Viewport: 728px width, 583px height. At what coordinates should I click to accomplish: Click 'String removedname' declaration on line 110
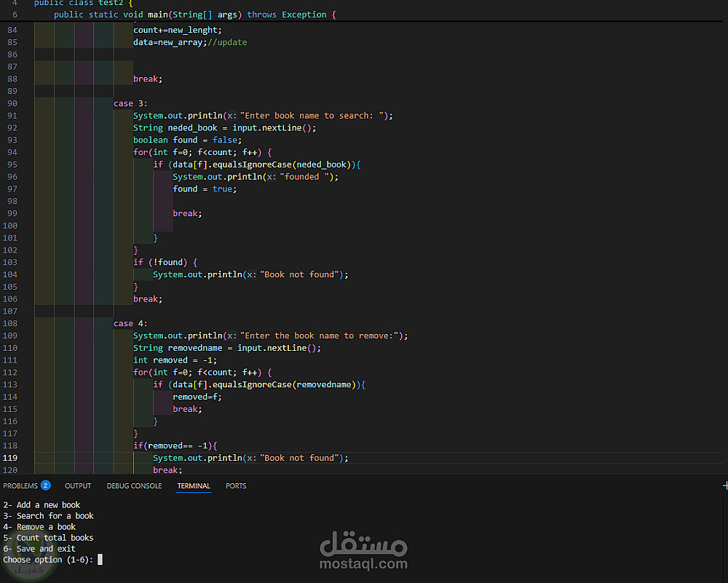tap(178, 348)
